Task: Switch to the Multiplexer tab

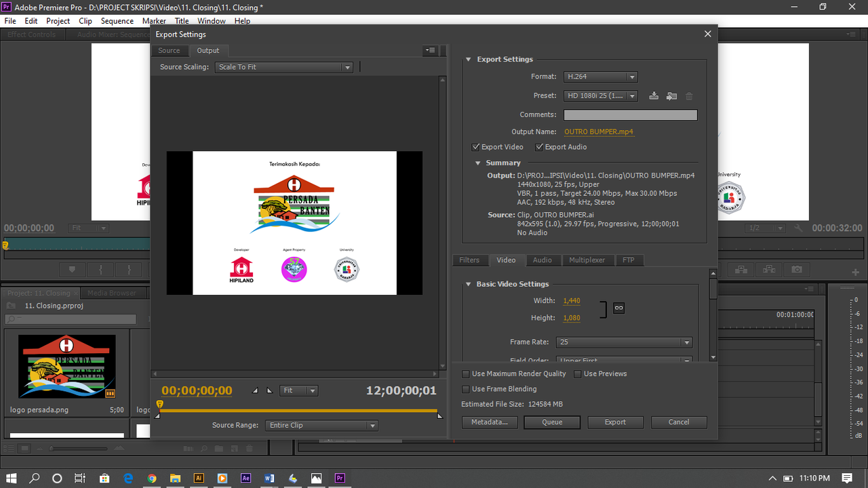Action: click(x=587, y=260)
